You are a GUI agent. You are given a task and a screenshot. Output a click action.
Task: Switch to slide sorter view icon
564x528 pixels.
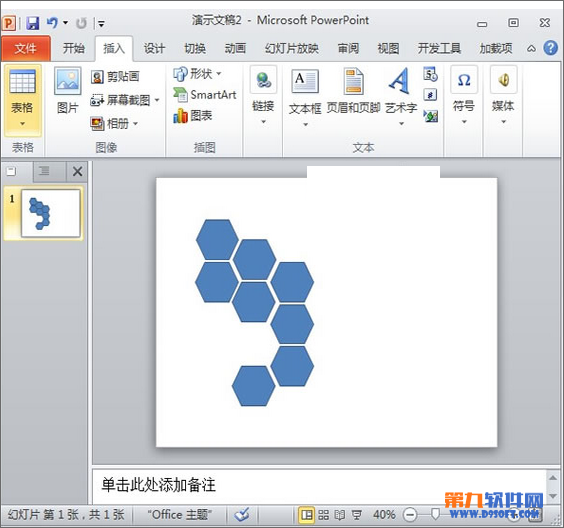click(x=323, y=515)
